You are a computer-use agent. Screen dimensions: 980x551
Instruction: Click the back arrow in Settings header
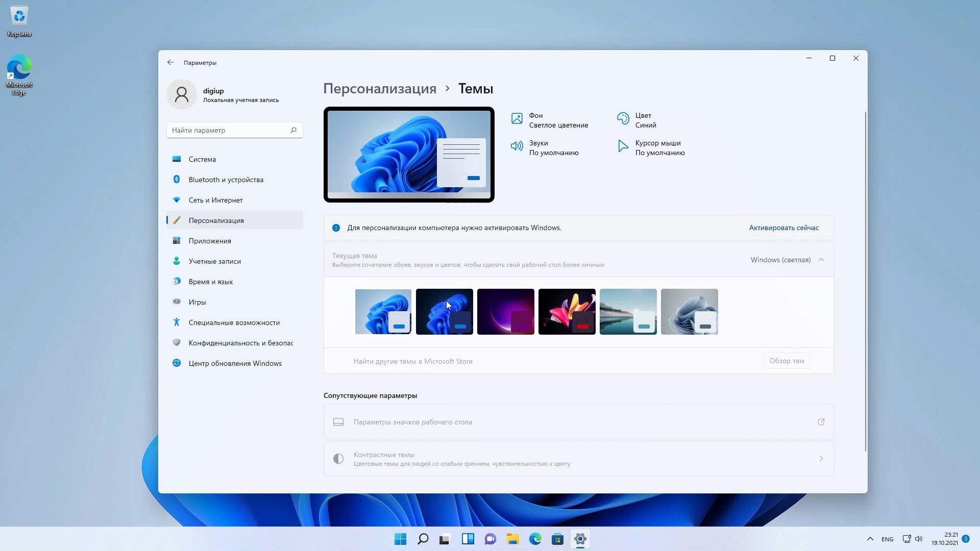tap(170, 62)
